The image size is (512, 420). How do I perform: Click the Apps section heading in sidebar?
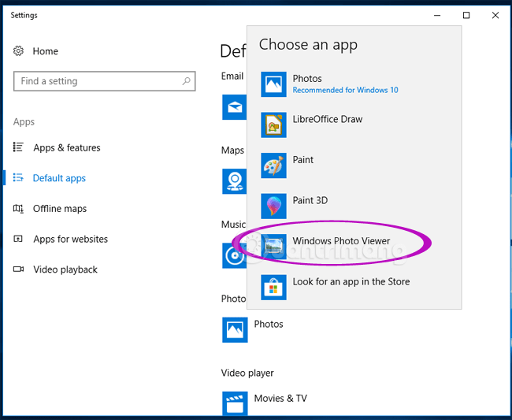(24, 122)
